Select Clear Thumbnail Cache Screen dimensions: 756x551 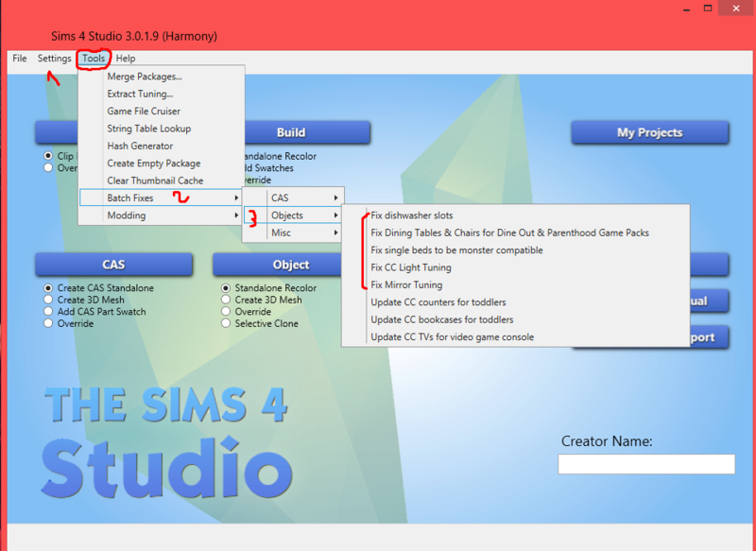pos(162,181)
